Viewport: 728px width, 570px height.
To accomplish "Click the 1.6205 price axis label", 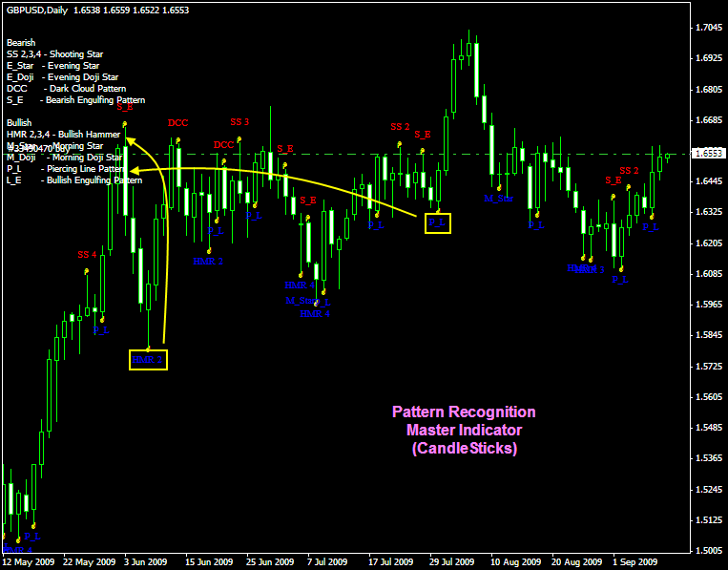I will point(708,243).
